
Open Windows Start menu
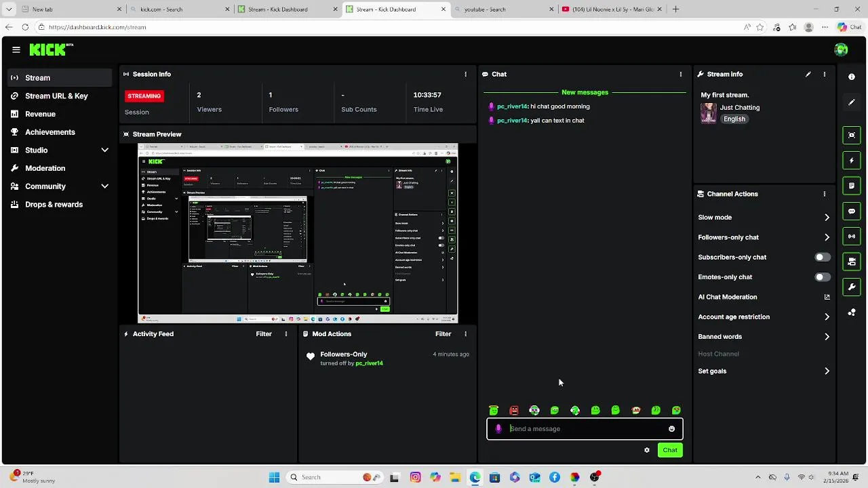pyautogui.click(x=274, y=477)
